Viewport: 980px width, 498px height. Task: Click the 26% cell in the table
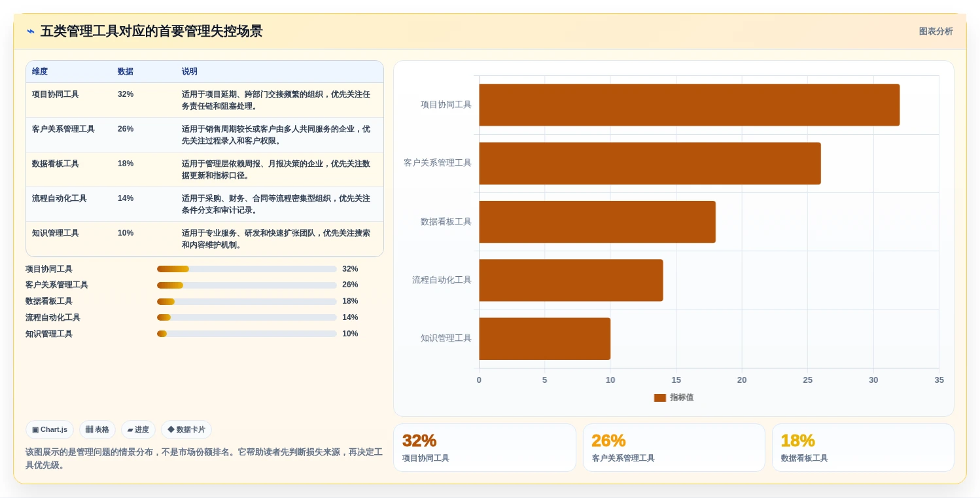[126, 129]
